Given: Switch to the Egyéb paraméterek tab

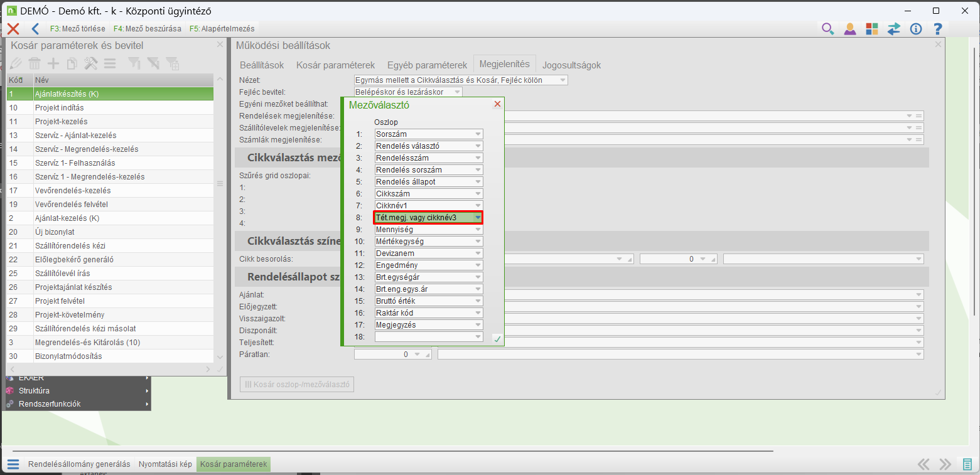Looking at the screenshot, I should (427, 65).
